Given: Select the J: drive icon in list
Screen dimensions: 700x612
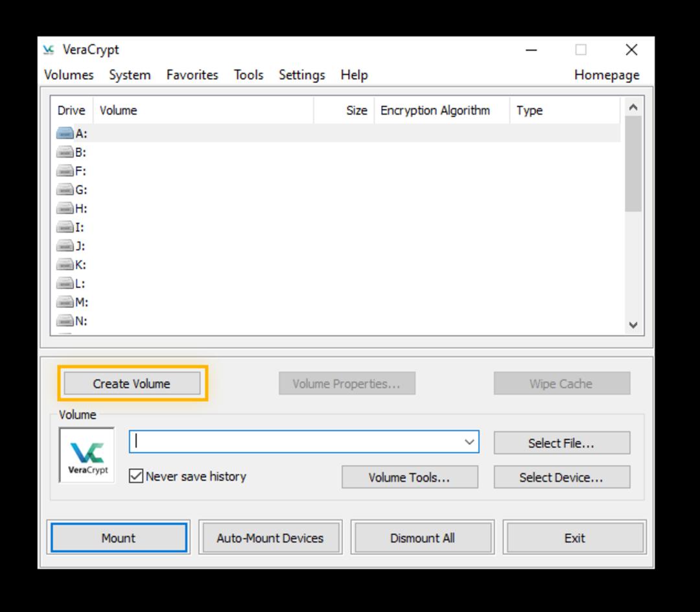Looking at the screenshot, I should pos(65,246).
